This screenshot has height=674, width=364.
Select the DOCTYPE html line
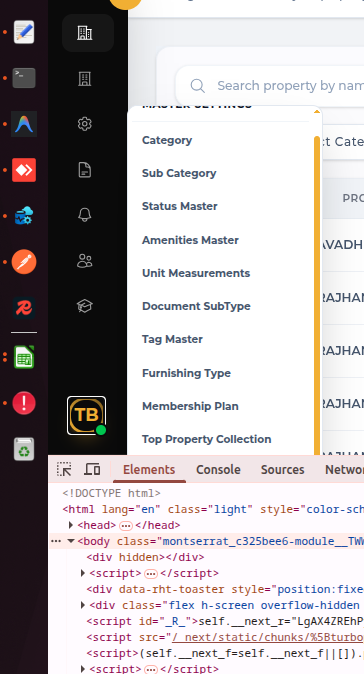[111, 493]
